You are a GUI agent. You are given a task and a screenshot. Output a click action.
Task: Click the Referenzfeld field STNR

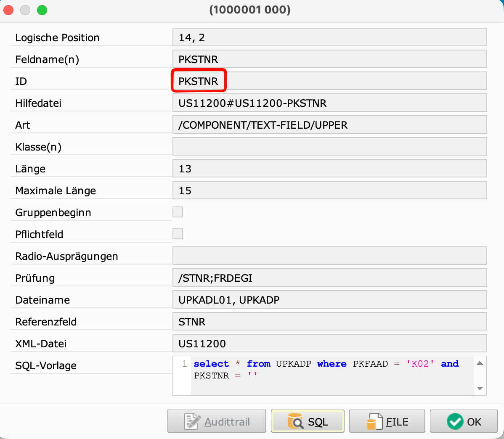329,322
